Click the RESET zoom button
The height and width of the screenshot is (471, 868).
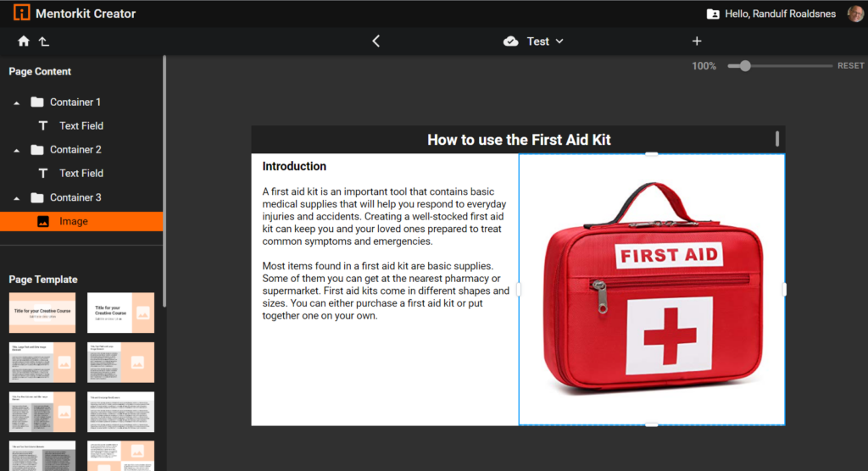point(850,66)
